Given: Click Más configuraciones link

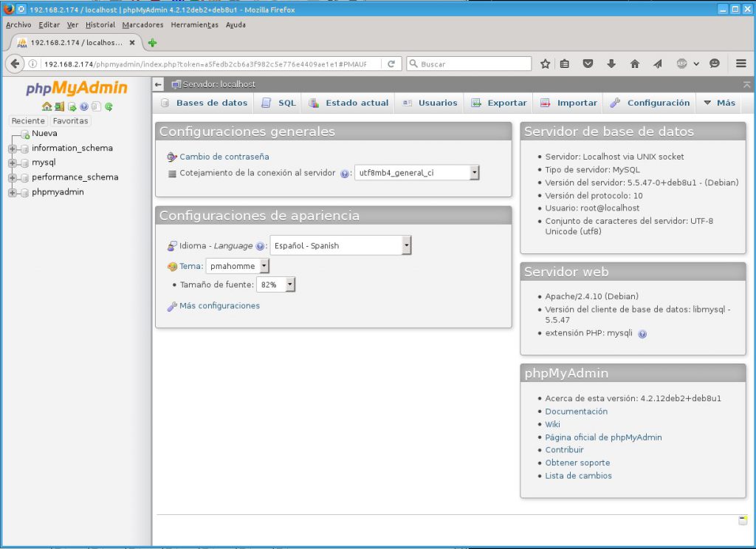Looking at the screenshot, I should point(219,306).
